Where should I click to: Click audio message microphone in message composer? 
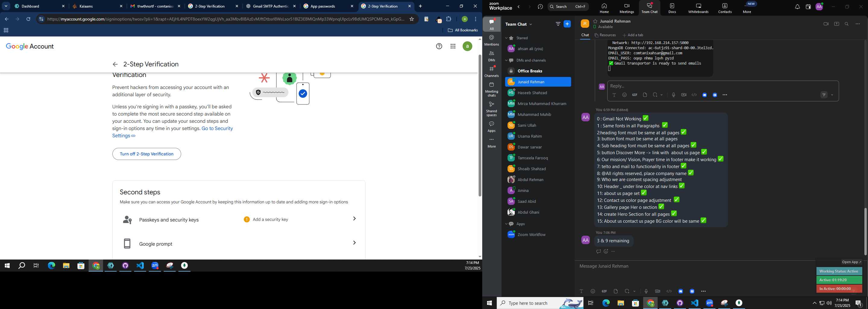pos(646,291)
